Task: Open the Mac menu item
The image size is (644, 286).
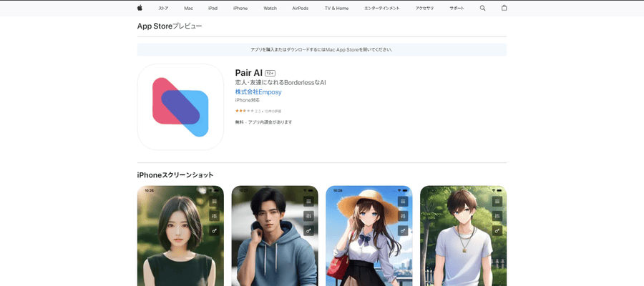Action: [x=188, y=8]
